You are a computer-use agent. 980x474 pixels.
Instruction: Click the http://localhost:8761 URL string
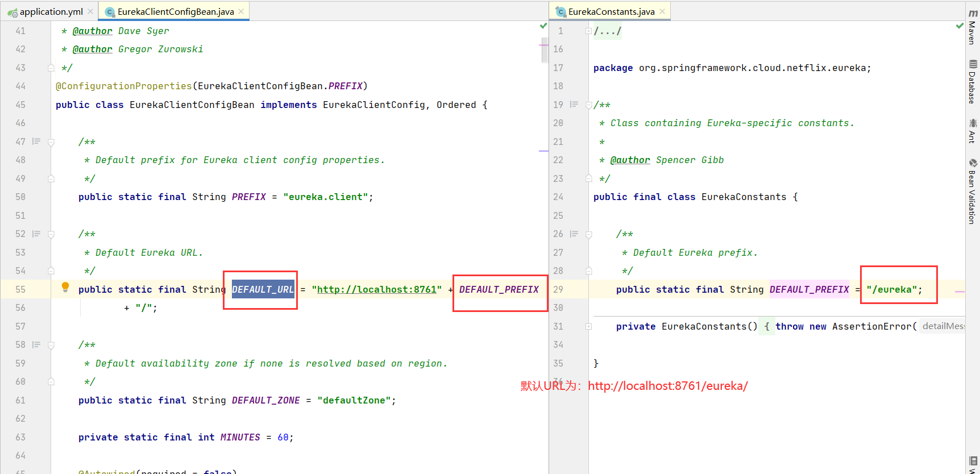[376, 289]
